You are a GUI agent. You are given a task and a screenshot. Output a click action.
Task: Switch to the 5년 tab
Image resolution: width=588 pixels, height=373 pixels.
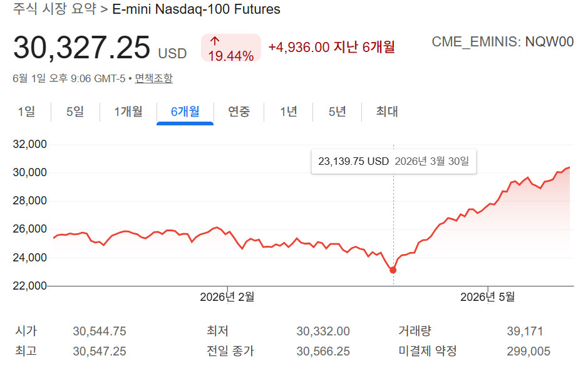337,112
